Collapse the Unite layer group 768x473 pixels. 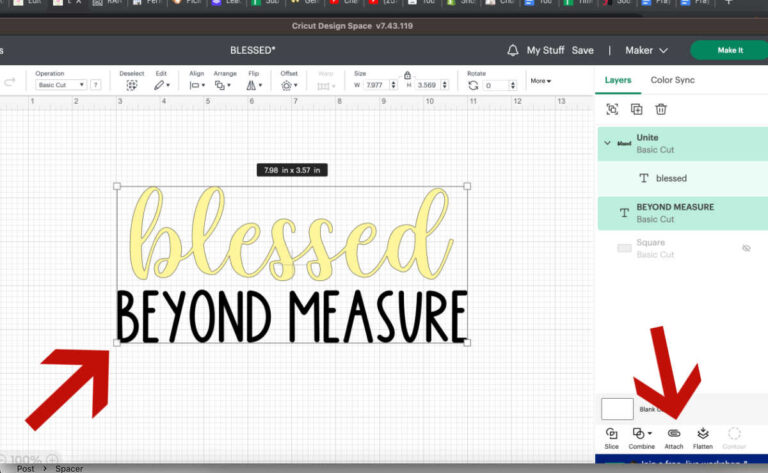(606, 143)
